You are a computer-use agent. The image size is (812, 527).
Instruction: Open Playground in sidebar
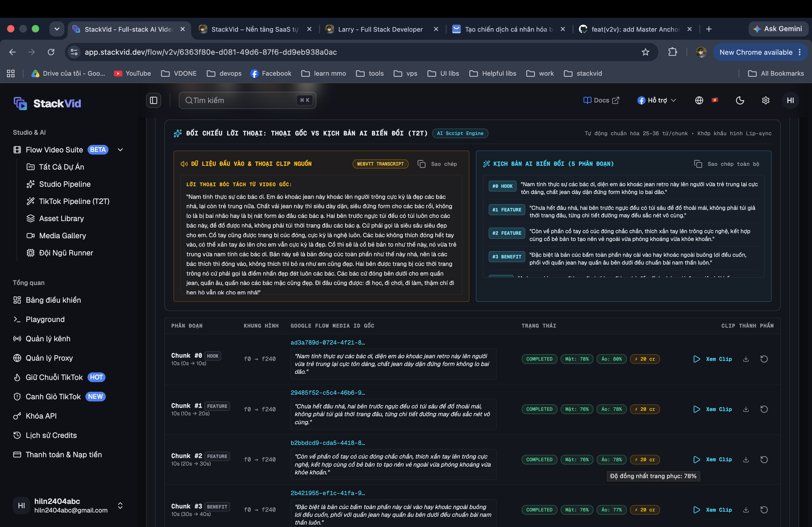pyautogui.click(x=45, y=319)
